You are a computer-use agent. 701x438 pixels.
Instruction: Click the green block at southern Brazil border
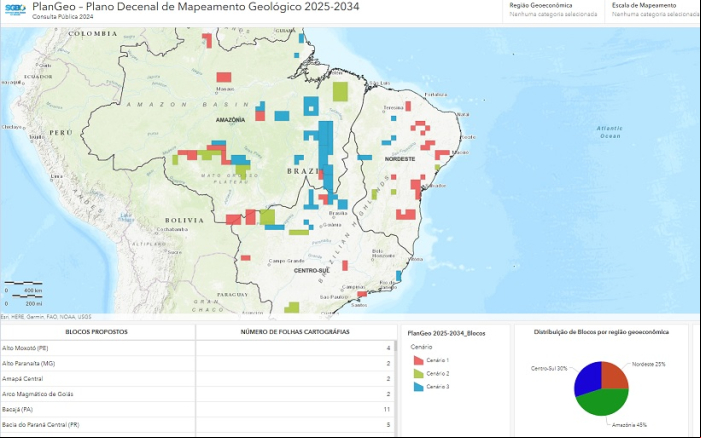[x=292, y=307]
